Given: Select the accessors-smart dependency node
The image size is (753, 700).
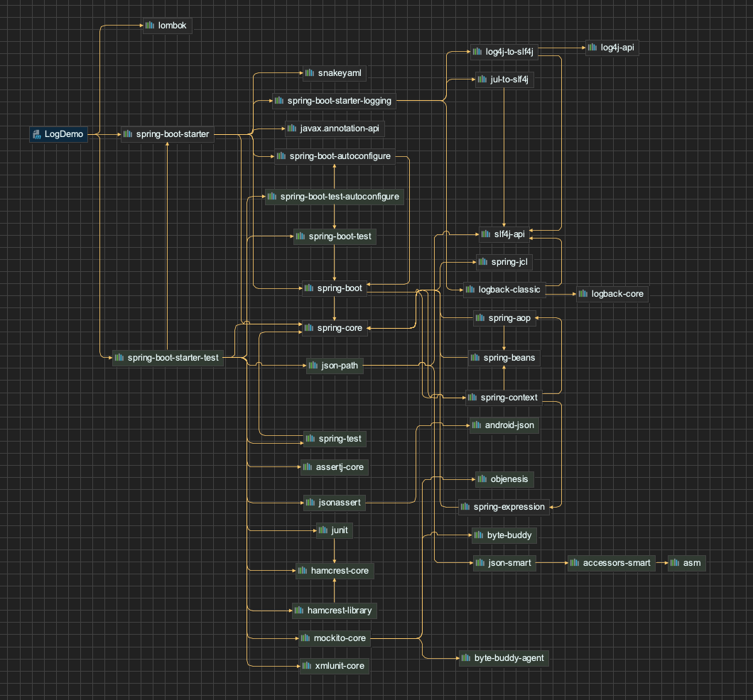Looking at the screenshot, I should 612,563.
